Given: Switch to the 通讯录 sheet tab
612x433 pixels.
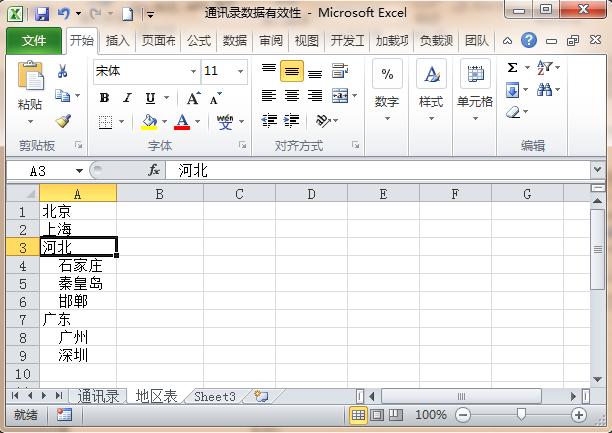Looking at the screenshot, I should [98, 396].
